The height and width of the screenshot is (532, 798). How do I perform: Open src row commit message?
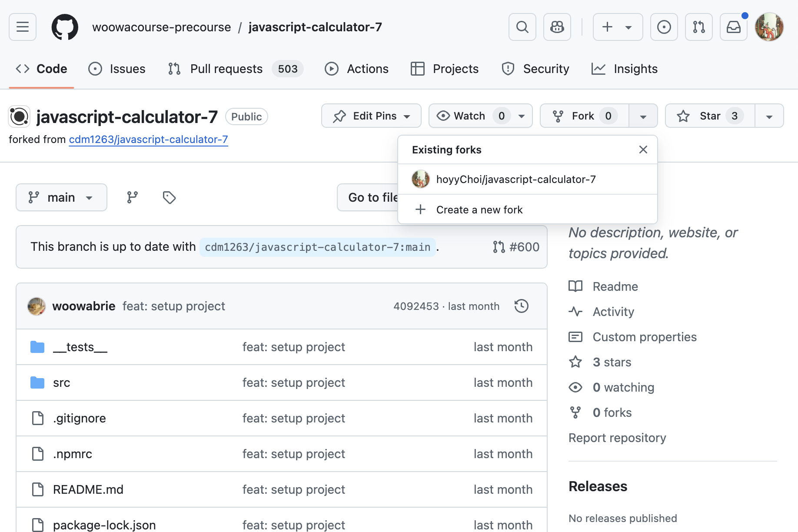(x=294, y=382)
